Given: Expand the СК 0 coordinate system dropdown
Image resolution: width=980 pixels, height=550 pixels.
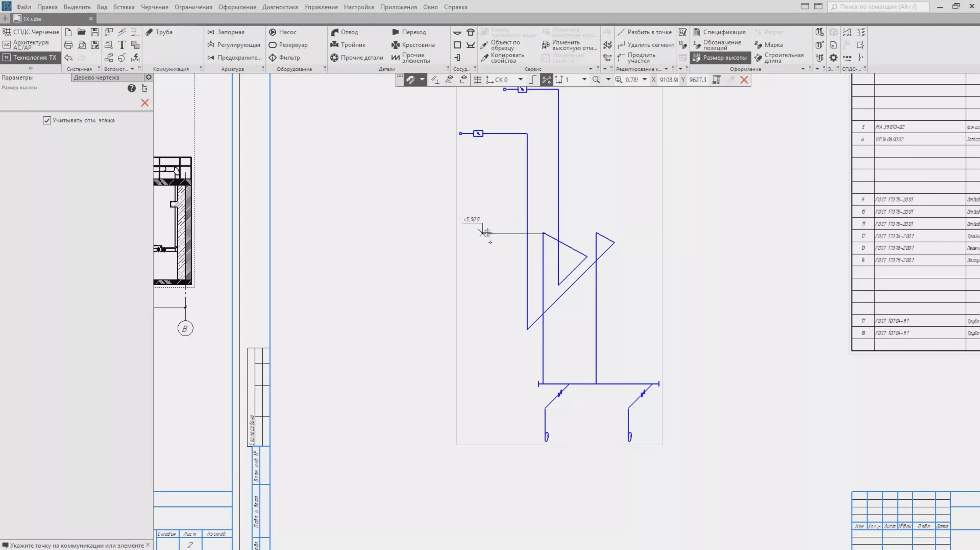Looking at the screenshot, I should [520, 80].
